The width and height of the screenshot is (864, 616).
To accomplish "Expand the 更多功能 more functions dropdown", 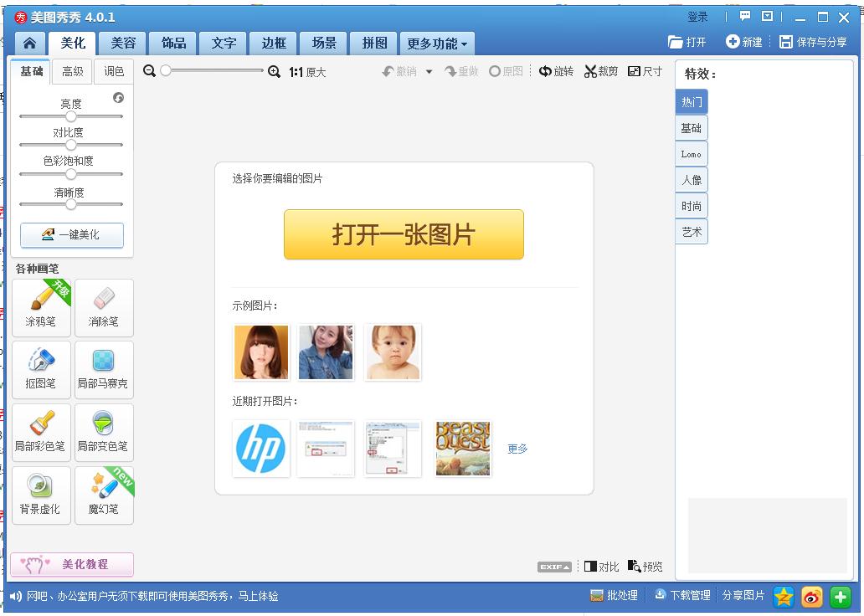I will 438,44.
